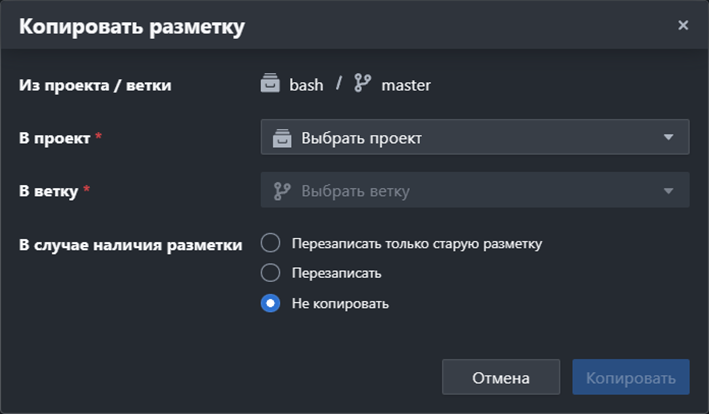
Task: Click the dialog title Копировать разметку
Action: (132, 27)
